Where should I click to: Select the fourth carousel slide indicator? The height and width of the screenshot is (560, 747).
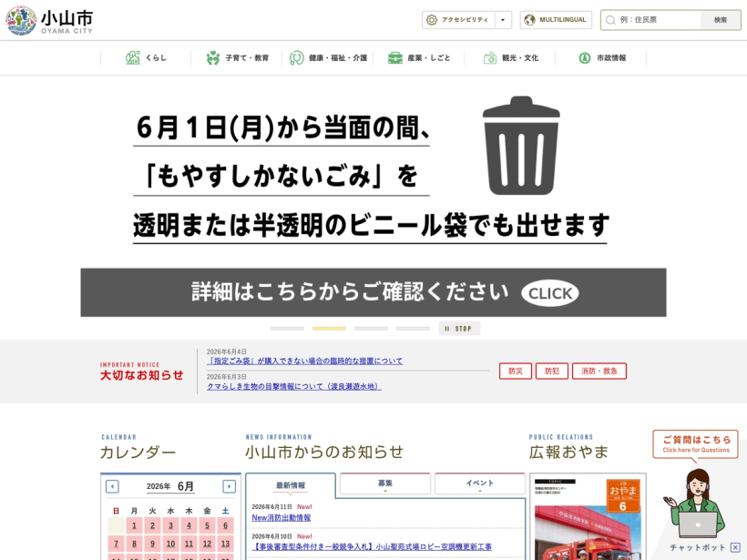pyautogui.click(x=413, y=329)
